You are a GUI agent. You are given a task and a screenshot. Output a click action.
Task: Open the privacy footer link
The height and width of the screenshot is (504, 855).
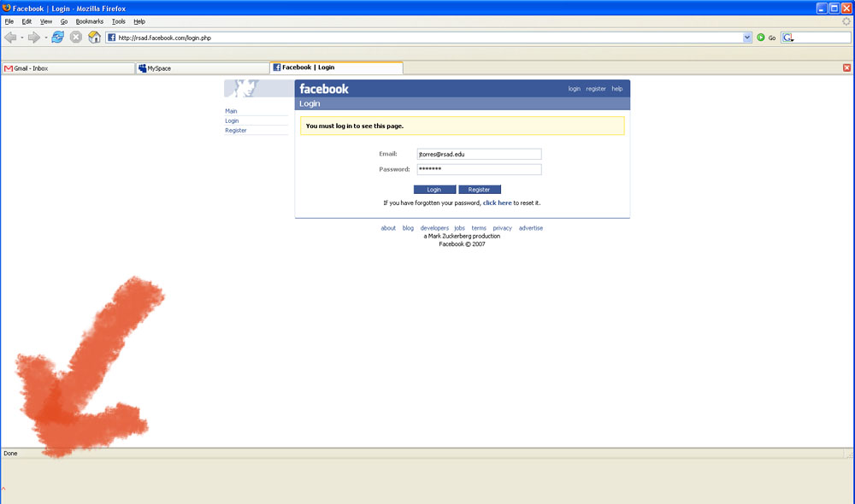click(x=502, y=228)
